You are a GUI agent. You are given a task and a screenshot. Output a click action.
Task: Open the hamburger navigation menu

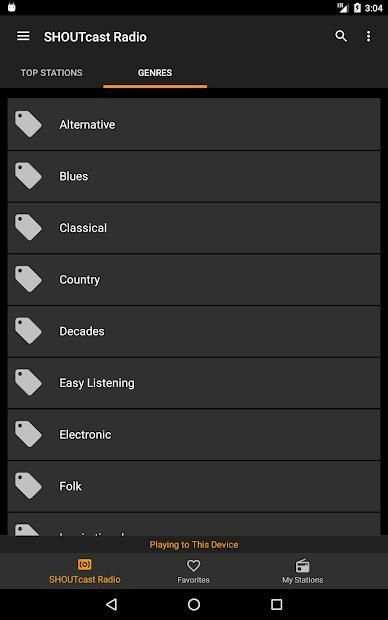[x=23, y=36]
